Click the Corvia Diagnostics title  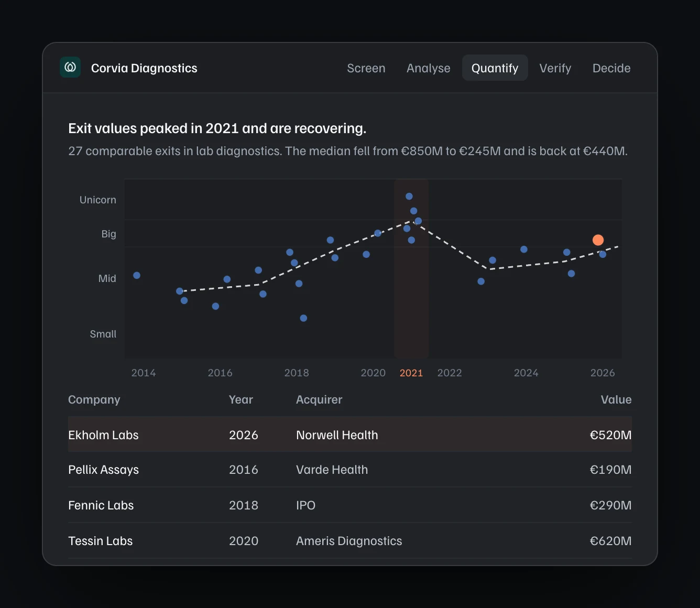144,68
